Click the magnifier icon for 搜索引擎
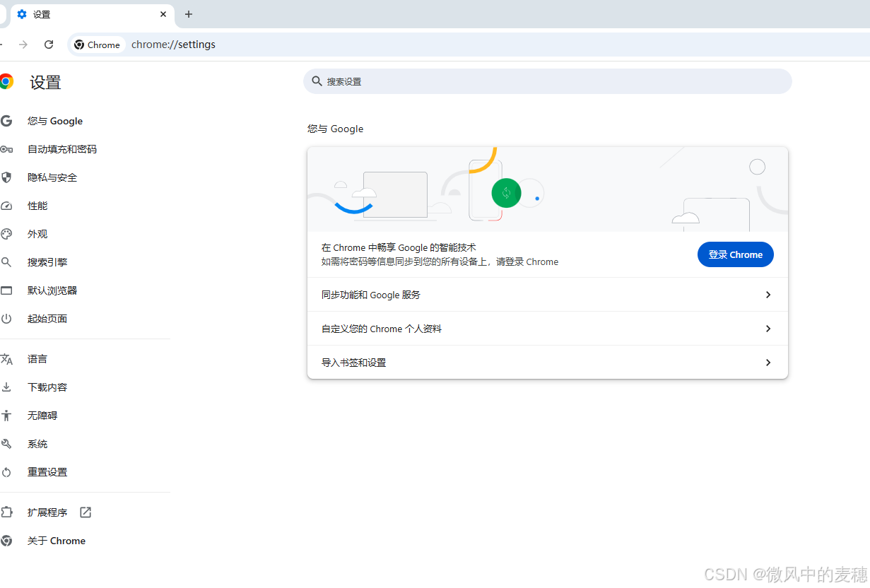 tap(6, 262)
